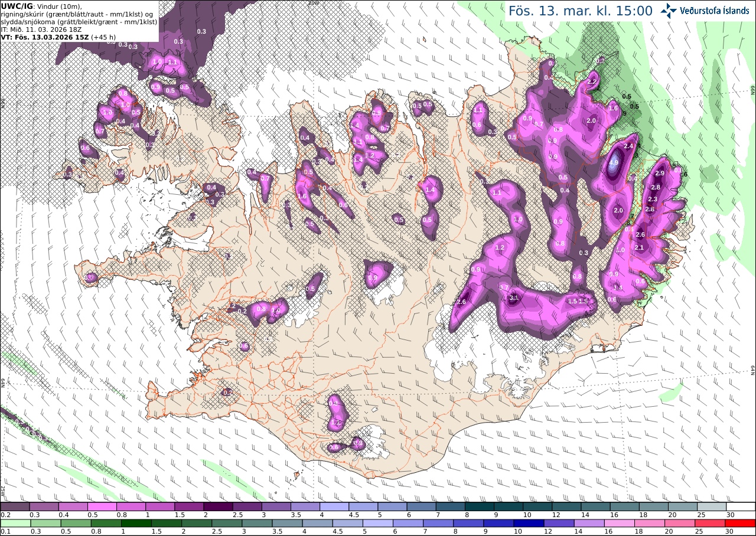756x536 pixels.
Task: Click the '25W' longitude label at bottom left
Action: coord(3,491)
